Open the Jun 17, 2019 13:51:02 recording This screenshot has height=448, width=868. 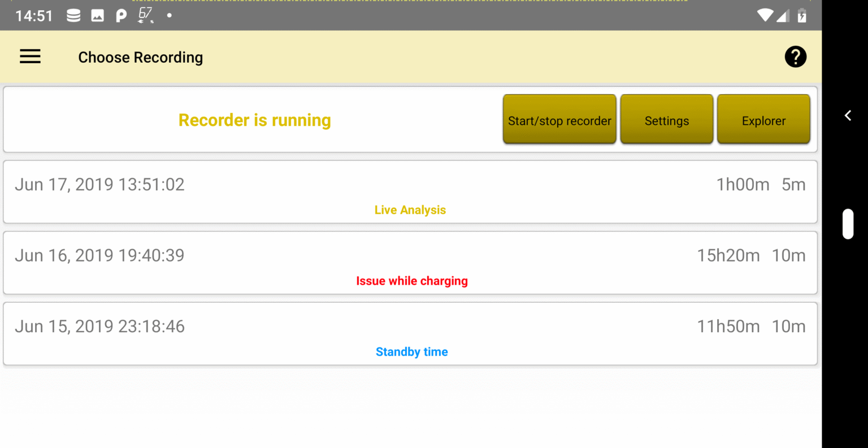click(410, 192)
